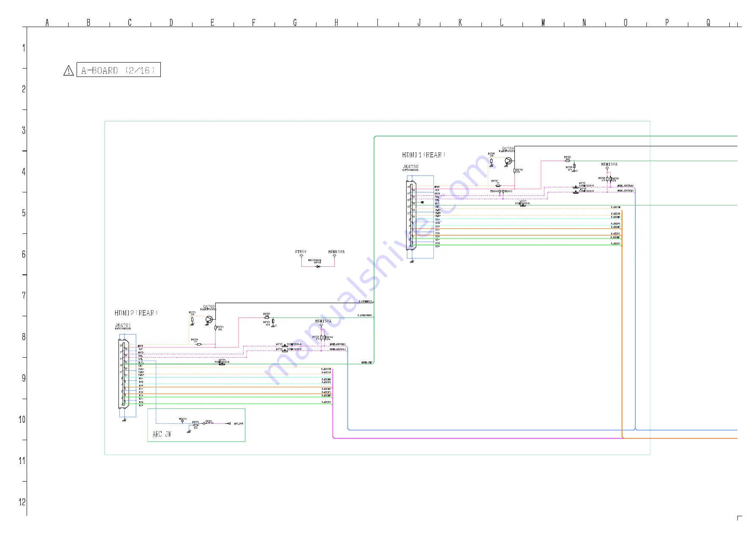Screen dimensions: 756x534
Task: Click the HDMI5VA label in HDMI2 section
Action: pyautogui.click(x=323, y=321)
